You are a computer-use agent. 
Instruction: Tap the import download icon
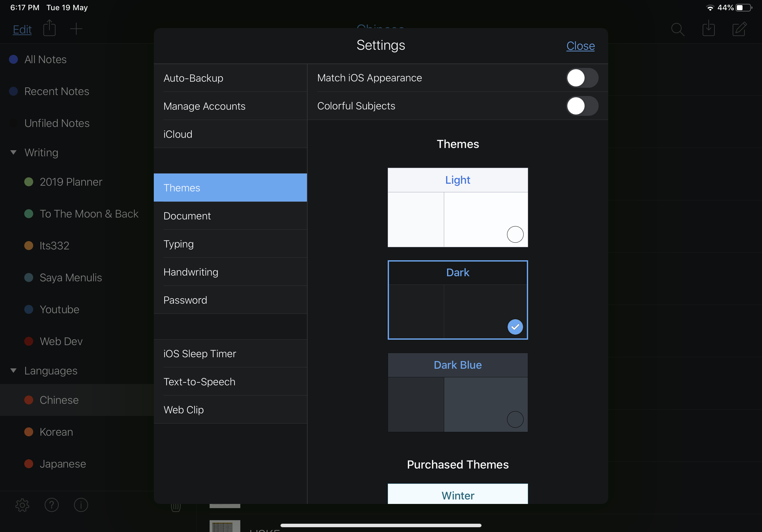tap(708, 28)
